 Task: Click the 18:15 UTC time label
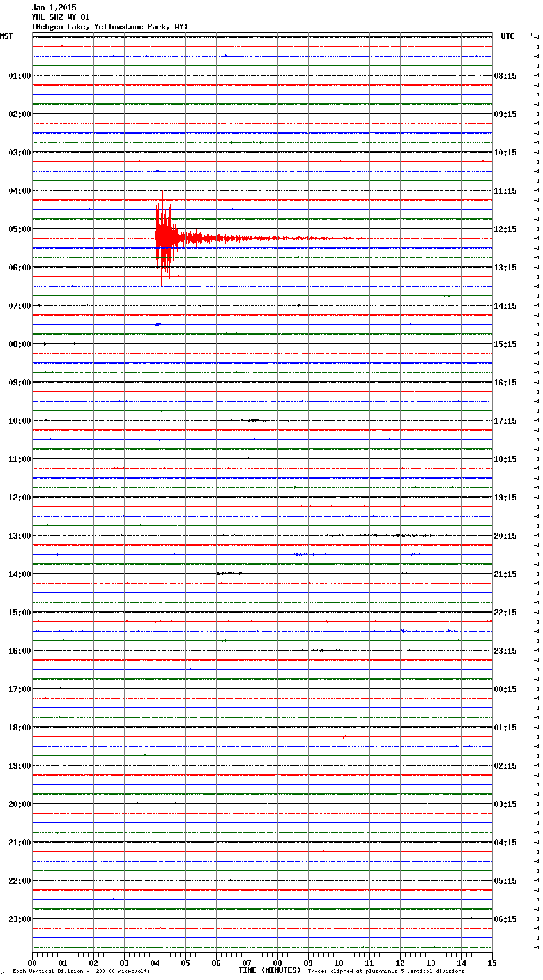(x=505, y=459)
